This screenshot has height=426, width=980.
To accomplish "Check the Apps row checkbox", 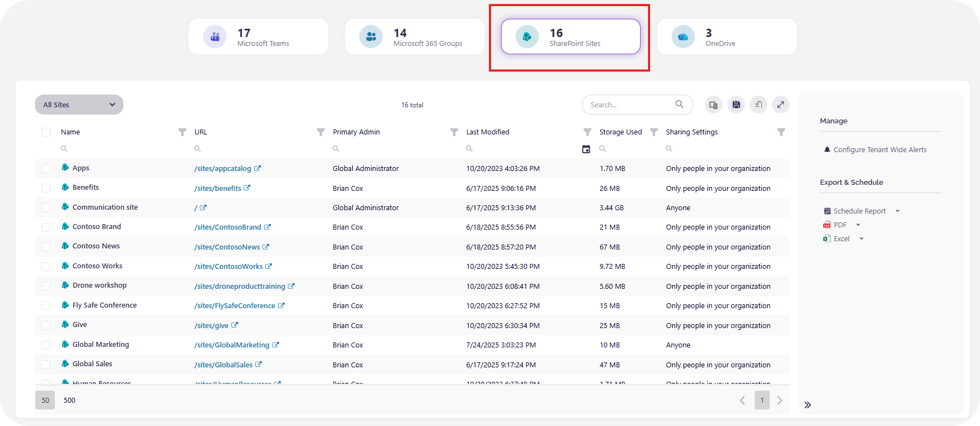I will [46, 169].
